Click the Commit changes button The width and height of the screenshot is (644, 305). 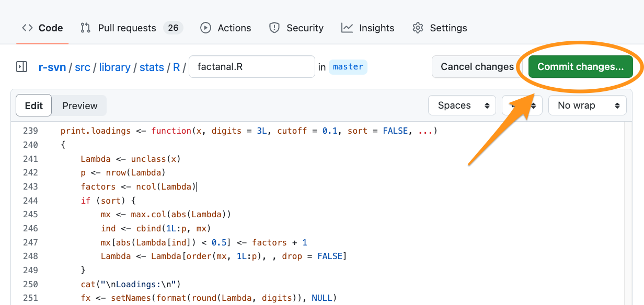coord(580,67)
